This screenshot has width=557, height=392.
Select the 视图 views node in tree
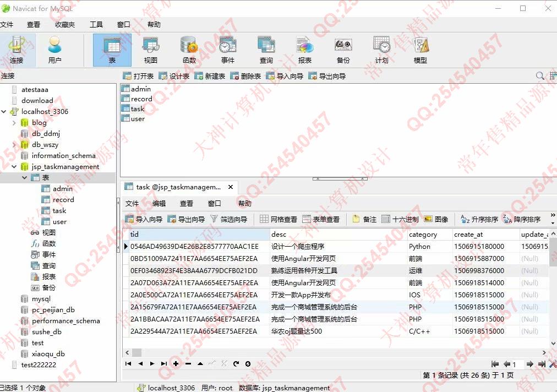coord(48,233)
